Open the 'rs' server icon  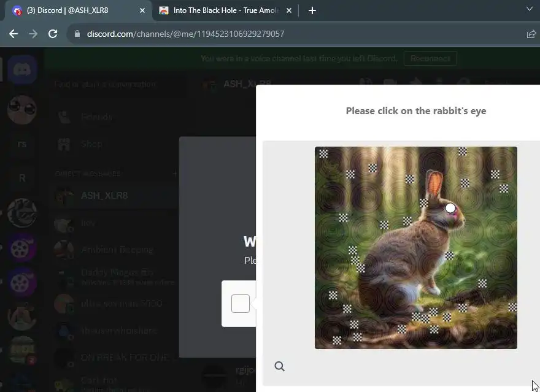coord(22,144)
